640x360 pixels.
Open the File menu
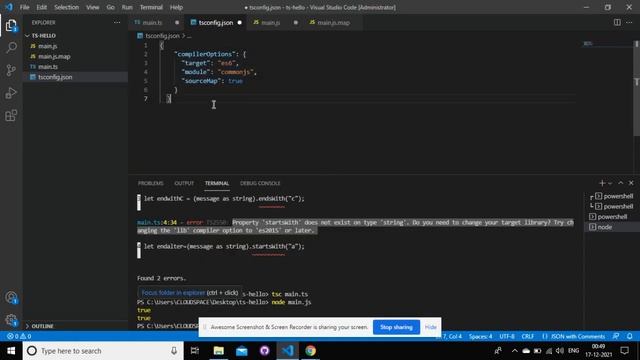pyautogui.click(x=24, y=7)
